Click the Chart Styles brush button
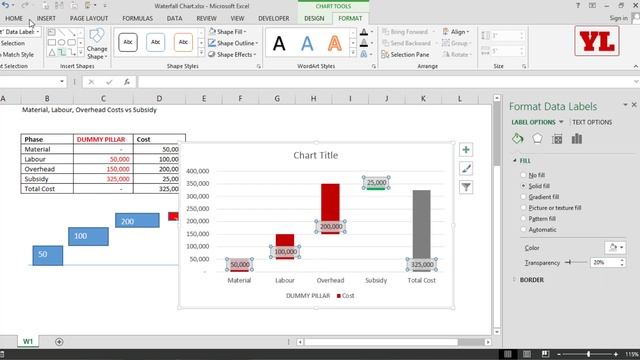The width and height of the screenshot is (640, 360). point(466,168)
